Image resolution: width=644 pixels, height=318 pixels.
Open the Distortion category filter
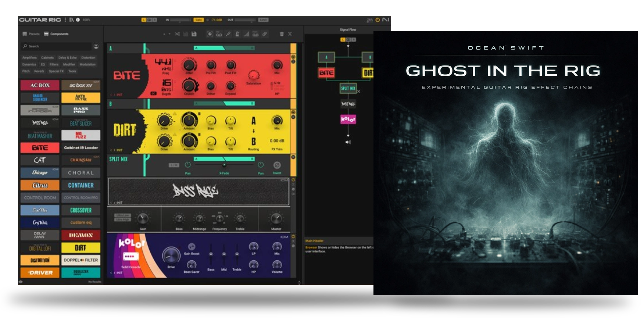[x=88, y=58]
